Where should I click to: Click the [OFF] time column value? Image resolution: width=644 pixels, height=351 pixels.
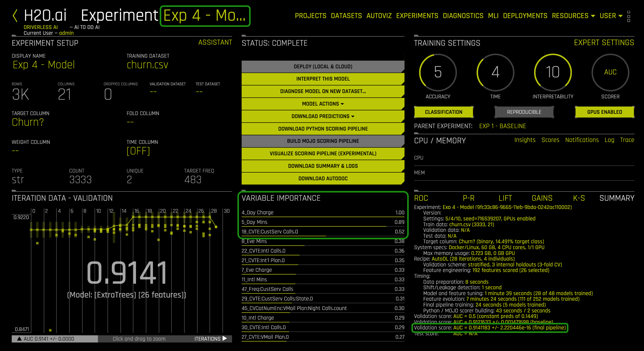138,151
